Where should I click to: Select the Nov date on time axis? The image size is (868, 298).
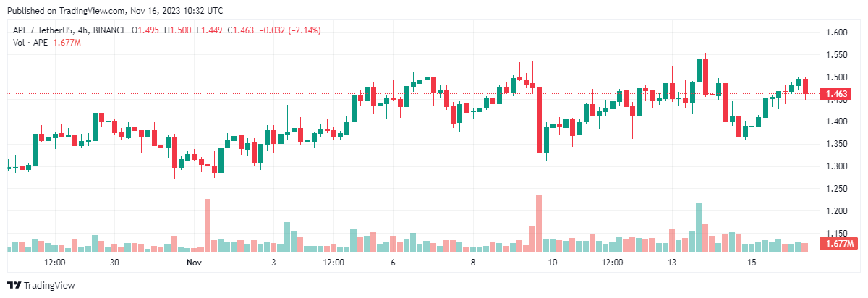click(194, 262)
